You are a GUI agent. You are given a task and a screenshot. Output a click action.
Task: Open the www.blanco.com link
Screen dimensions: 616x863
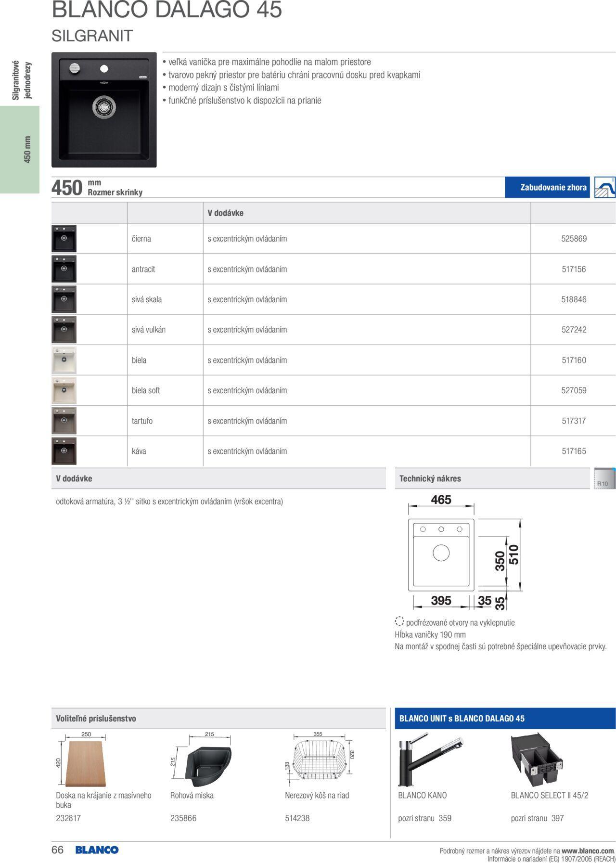coord(588,851)
